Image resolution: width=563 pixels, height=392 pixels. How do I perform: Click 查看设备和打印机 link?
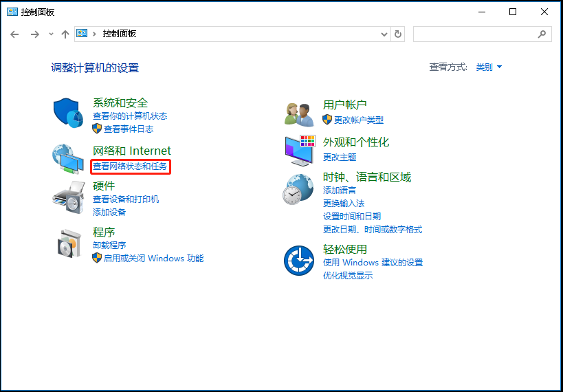click(x=126, y=199)
